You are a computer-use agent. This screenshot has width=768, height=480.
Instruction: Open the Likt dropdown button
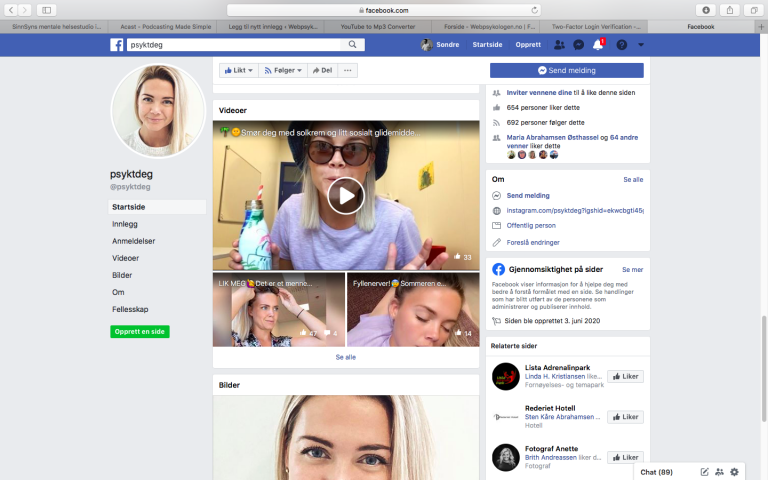tap(239, 71)
